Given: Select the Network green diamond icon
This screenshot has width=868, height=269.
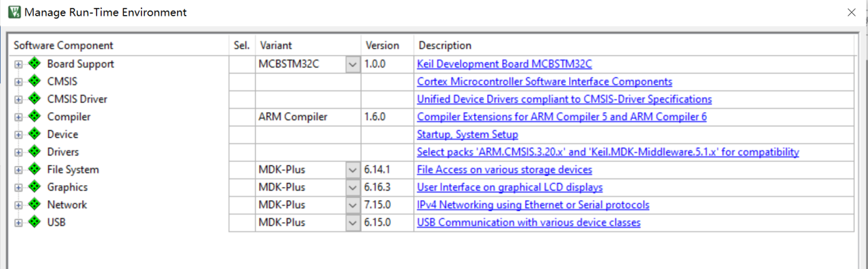Looking at the screenshot, I should [34, 205].
